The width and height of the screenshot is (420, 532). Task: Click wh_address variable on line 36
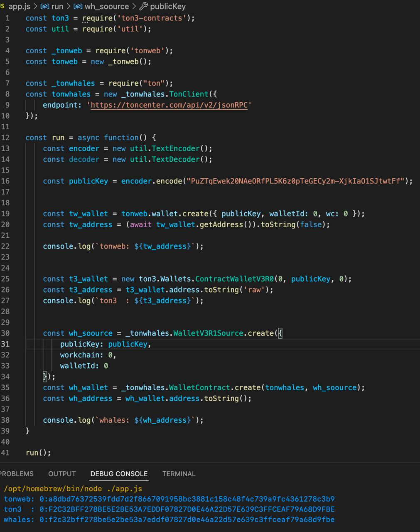(x=91, y=399)
